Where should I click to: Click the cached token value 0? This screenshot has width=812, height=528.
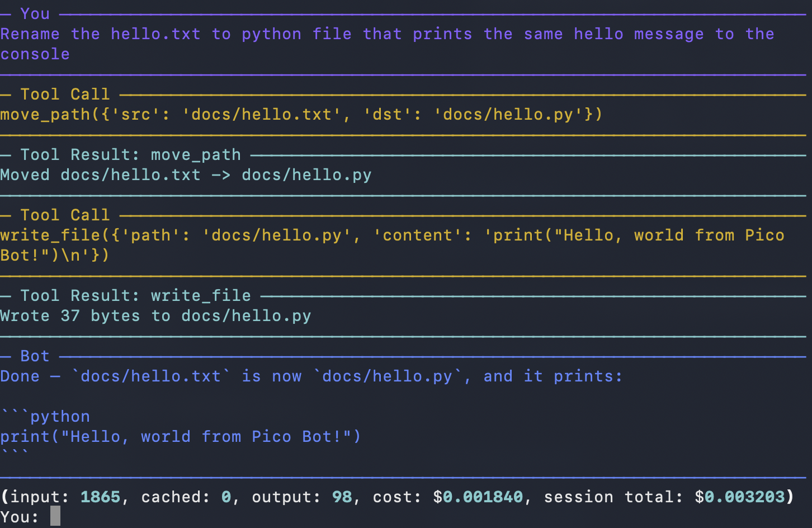pyautogui.click(x=226, y=497)
